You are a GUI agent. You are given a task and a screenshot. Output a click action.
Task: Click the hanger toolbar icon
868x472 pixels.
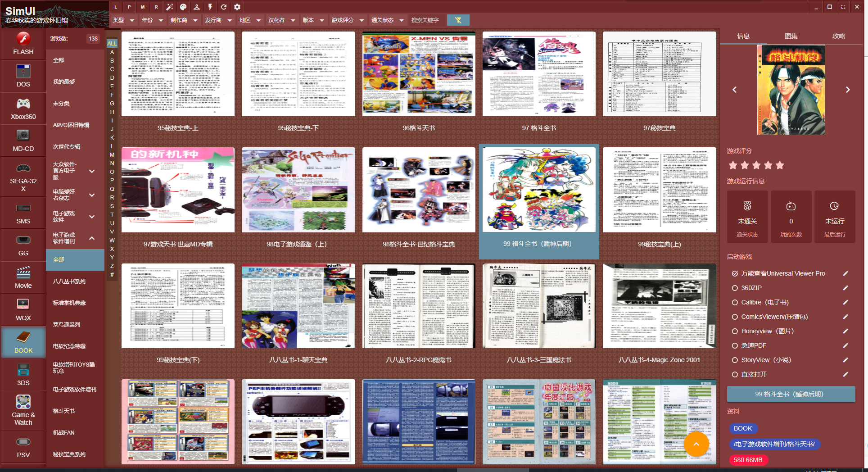coord(197,7)
